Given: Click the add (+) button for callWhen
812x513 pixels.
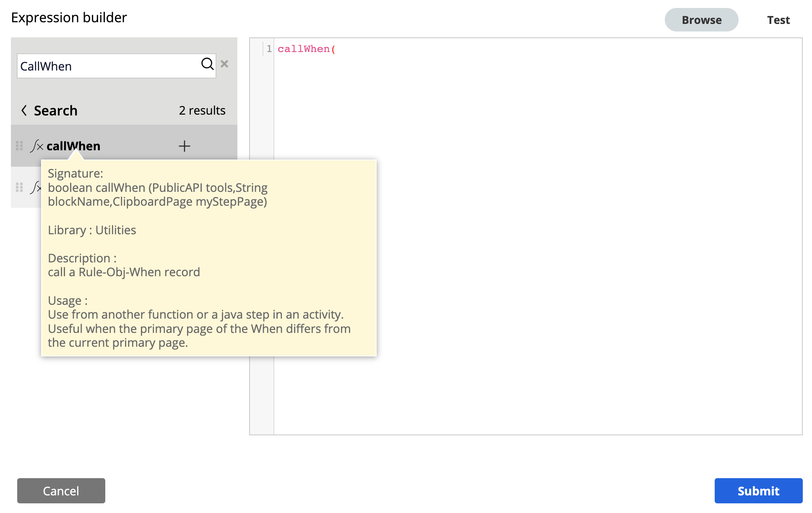Looking at the screenshot, I should coord(184,146).
